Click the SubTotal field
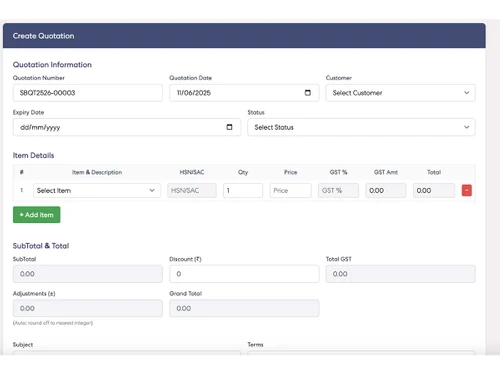 88,274
